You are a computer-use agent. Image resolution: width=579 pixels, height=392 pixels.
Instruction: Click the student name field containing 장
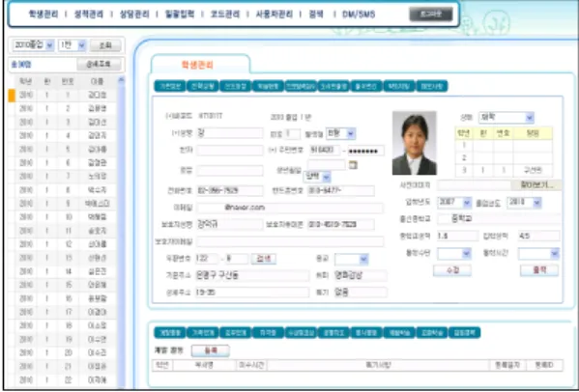229,133
